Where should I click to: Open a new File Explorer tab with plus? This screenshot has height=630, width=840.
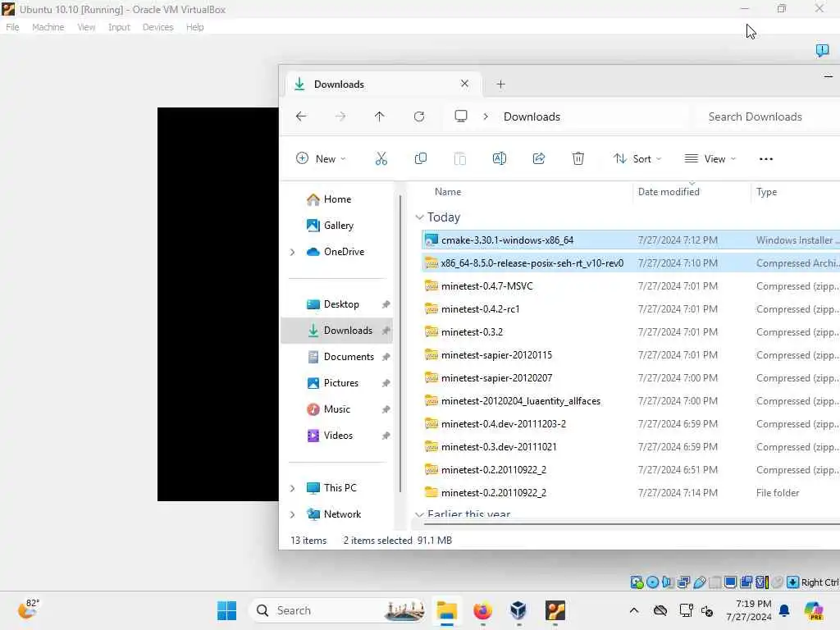[x=500, y=84]
